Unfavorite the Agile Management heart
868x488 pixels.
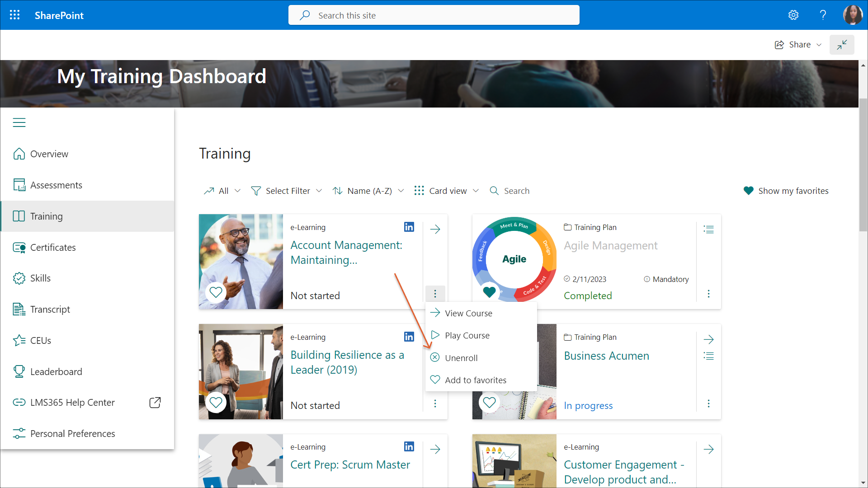[489, 291]
